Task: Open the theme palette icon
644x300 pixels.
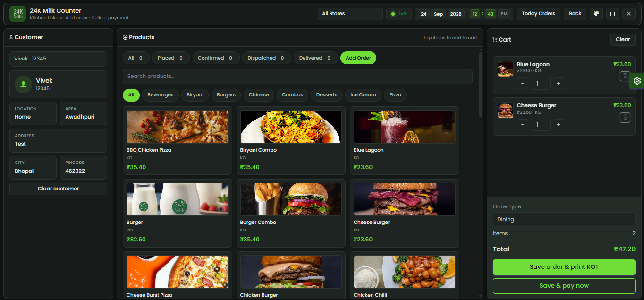Action: (x=596, y=14)
